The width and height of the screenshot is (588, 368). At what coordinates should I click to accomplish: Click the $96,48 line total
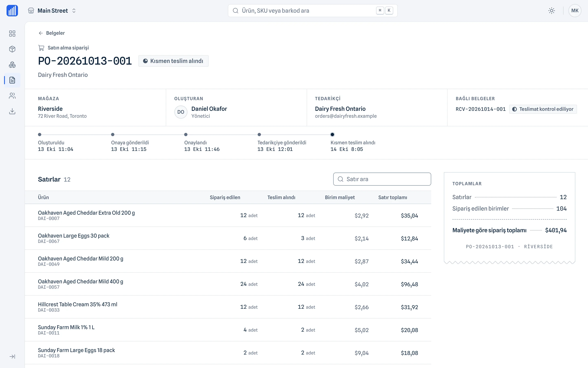point(409,284)
